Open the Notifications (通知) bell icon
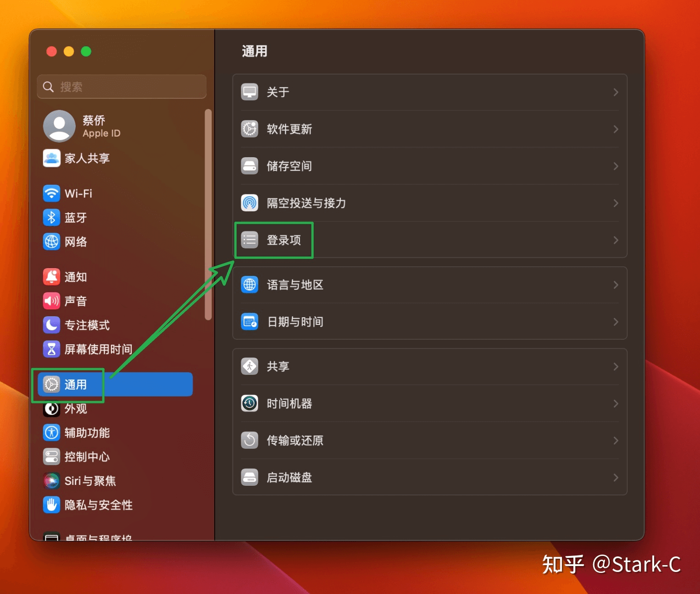Viewport: 700px width, 594px height. point(51,277)
